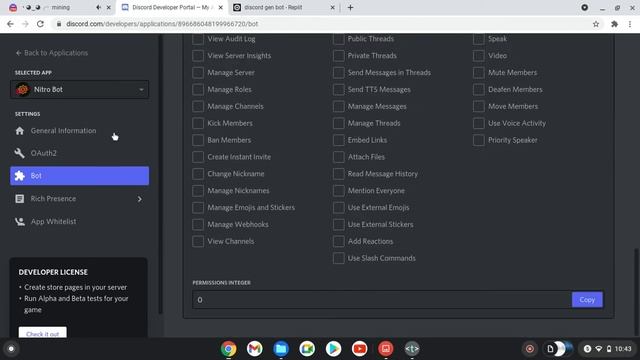Open Play Store from the shelf
The width and height of the screenshot is (640, 360).
coord(333,349)
